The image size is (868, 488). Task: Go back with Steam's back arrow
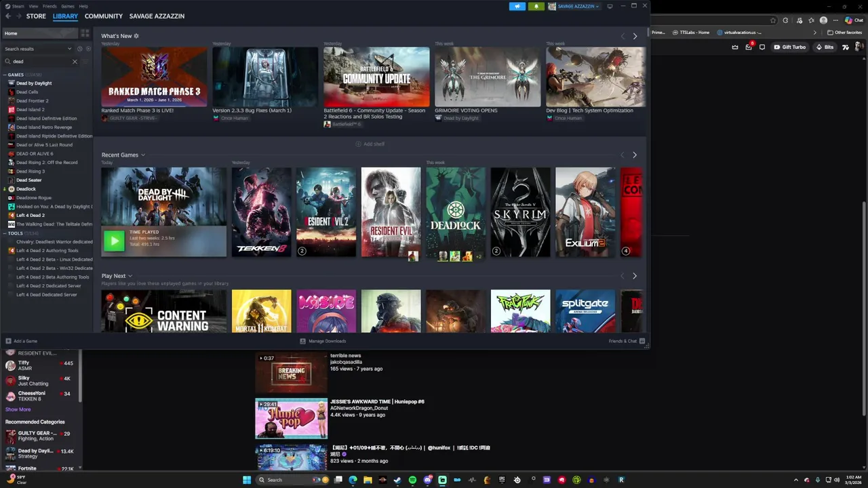coord(7,16)
